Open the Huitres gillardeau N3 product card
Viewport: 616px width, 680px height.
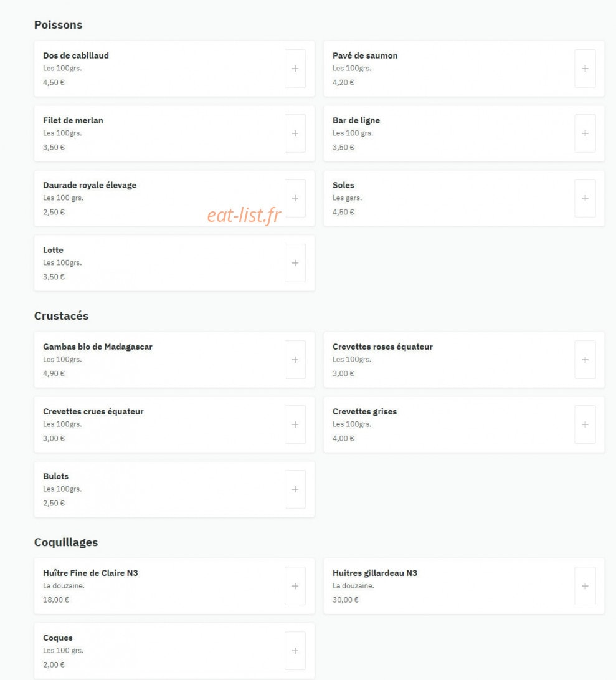coord(464,586)
